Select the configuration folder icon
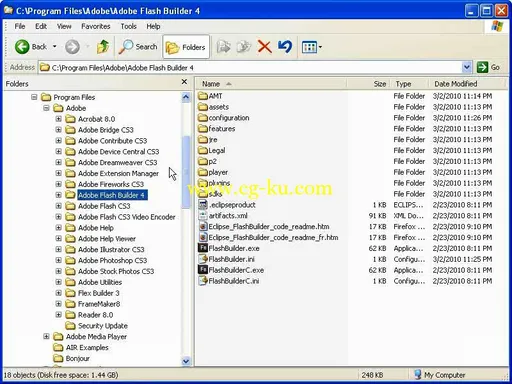 (x=203, y=118)
